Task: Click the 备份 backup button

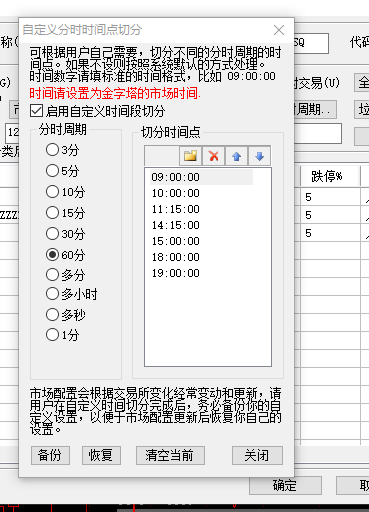Action: [x=50, y=455]
